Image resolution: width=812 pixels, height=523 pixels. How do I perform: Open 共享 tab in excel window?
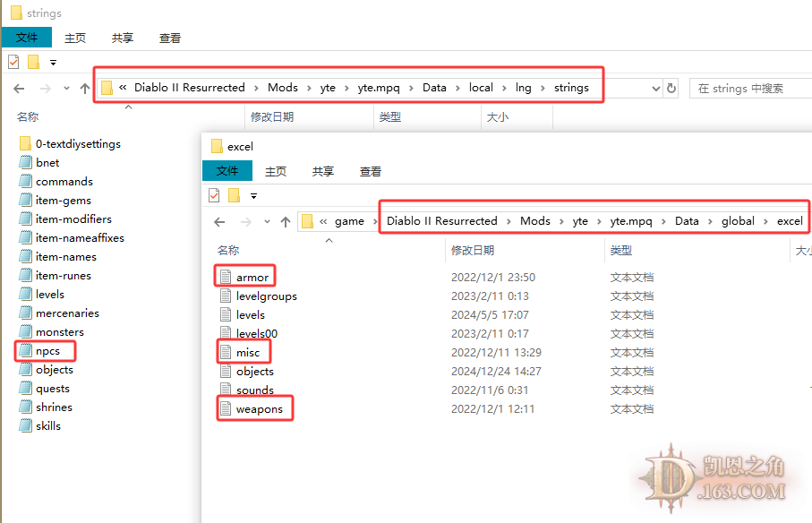point(323,171)
